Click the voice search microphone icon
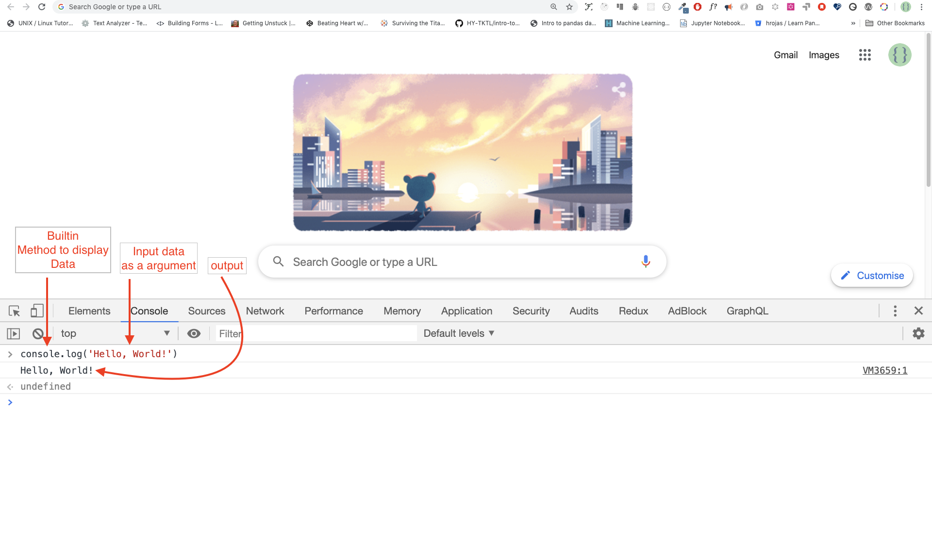The height and width of the screenshot is (560, 932). click(646, 262)
